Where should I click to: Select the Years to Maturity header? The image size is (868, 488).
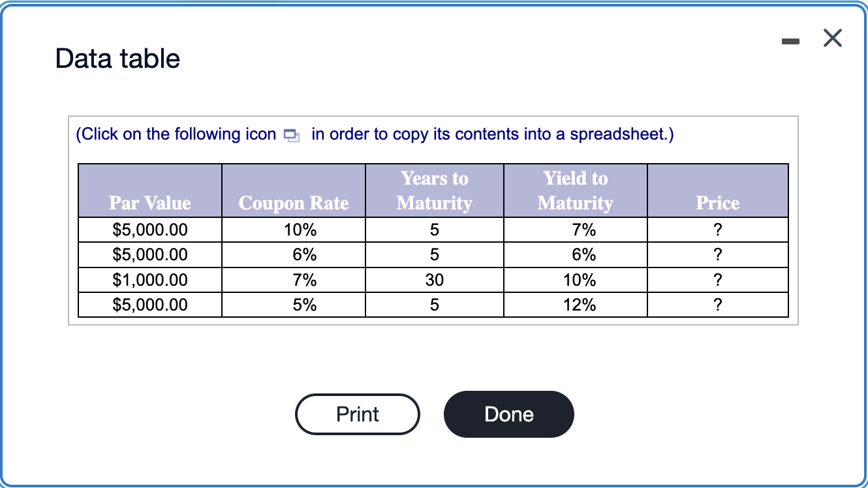[434, 191]
